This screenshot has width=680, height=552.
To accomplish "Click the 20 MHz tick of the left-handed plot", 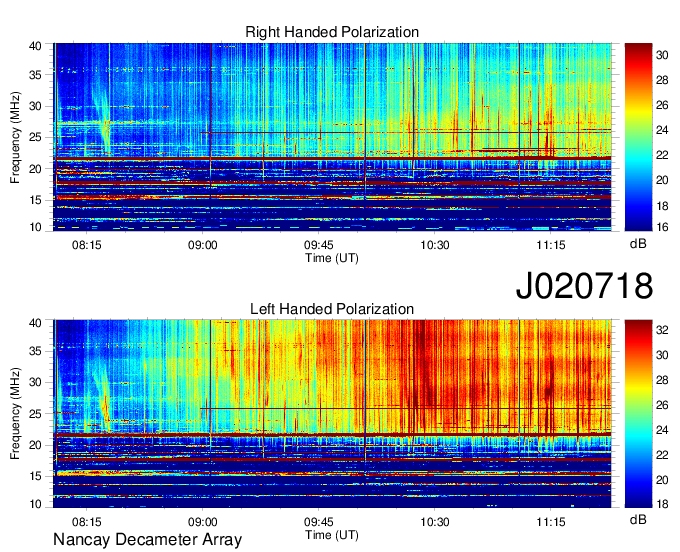I will click(x=35, y=445).
